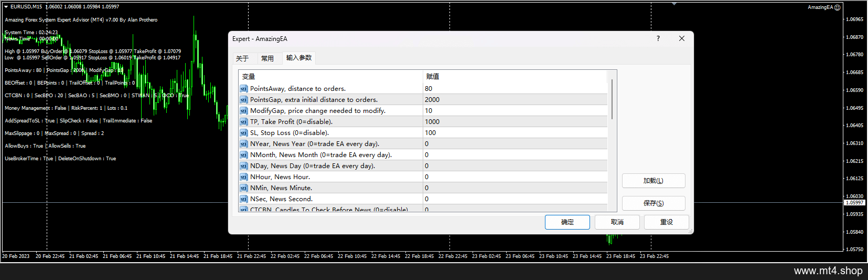Image resolution: width=868 pixels, height=280 pixels.
Task: Click the 'UseBrokerTime : True' chart text
Action: tap(29, 159)
